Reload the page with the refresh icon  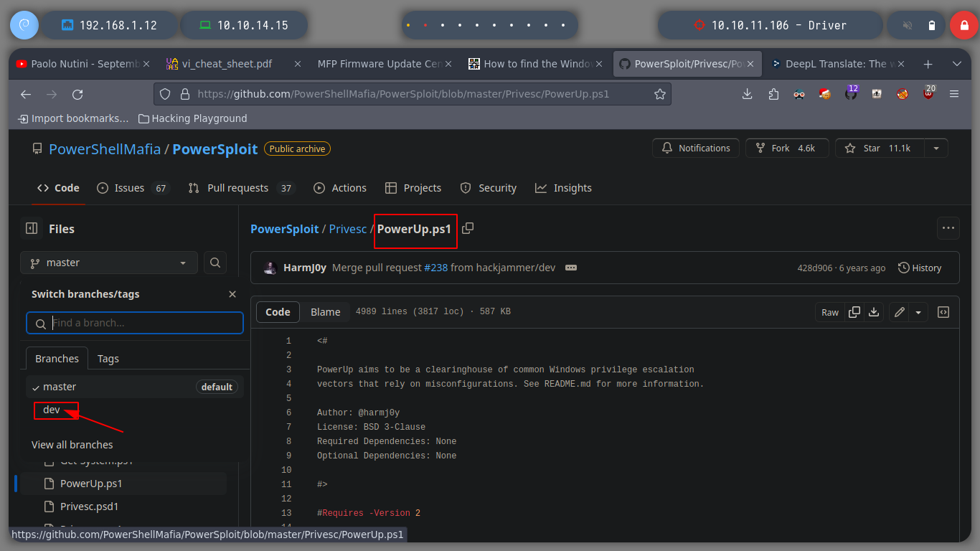tap(77, 94)
